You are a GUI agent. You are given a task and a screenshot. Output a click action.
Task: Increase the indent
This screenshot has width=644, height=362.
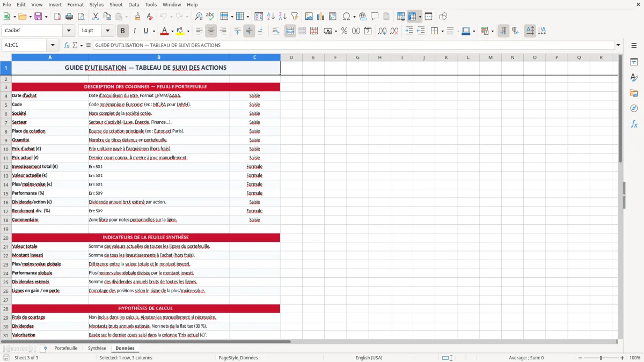pos(409,31)
